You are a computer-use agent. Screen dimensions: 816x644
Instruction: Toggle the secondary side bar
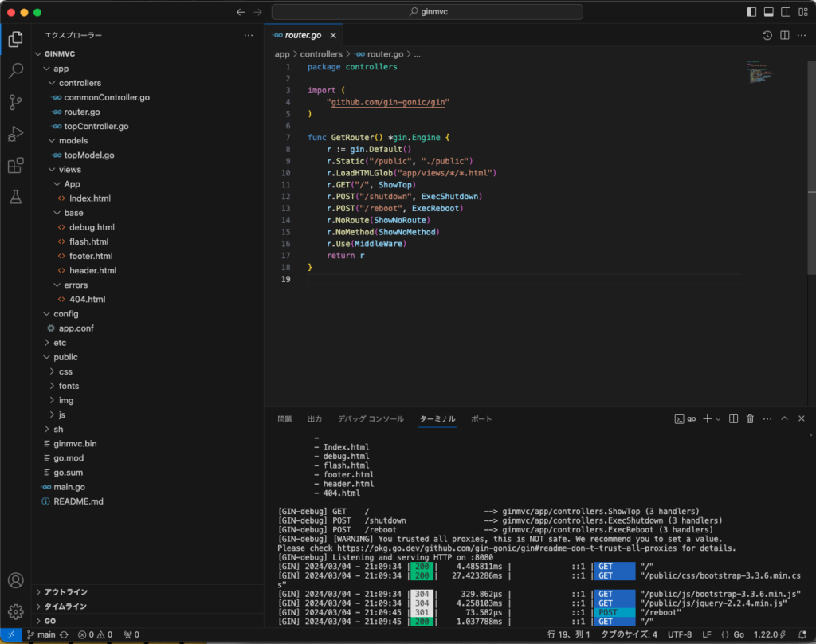[785, 11]
